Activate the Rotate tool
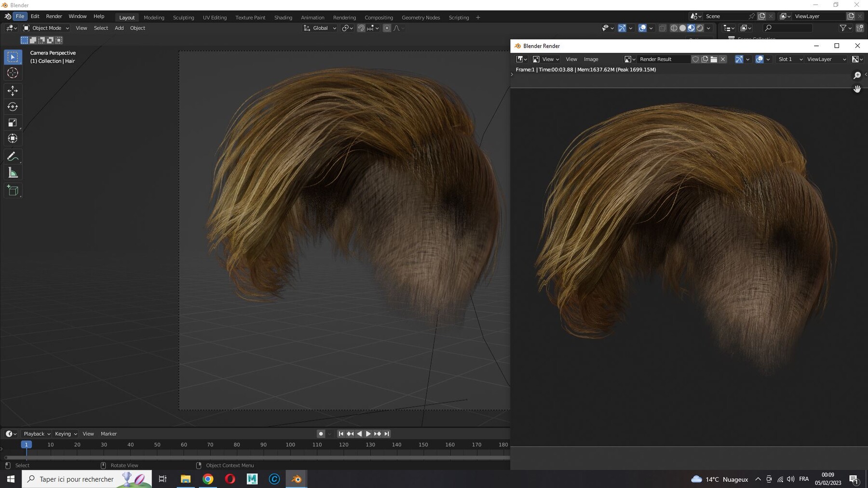This screenshot has width=868, height=488. pos(13,106)
